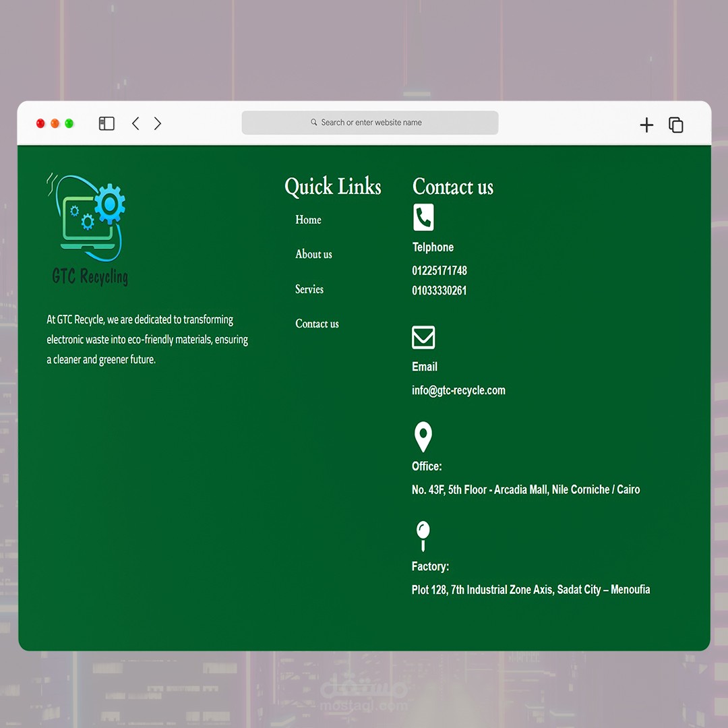Click the email envelope icon

click(x=423, y=338)
